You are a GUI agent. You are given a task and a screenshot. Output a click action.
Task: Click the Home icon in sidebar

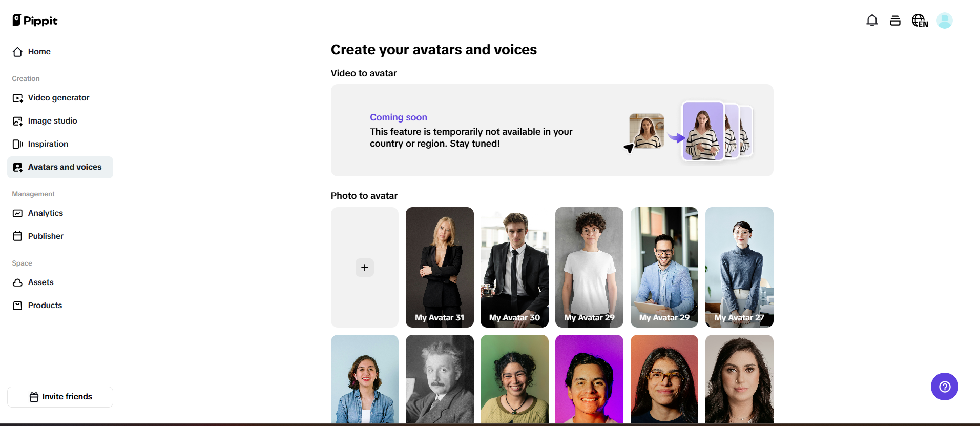(x=17, y=52)
